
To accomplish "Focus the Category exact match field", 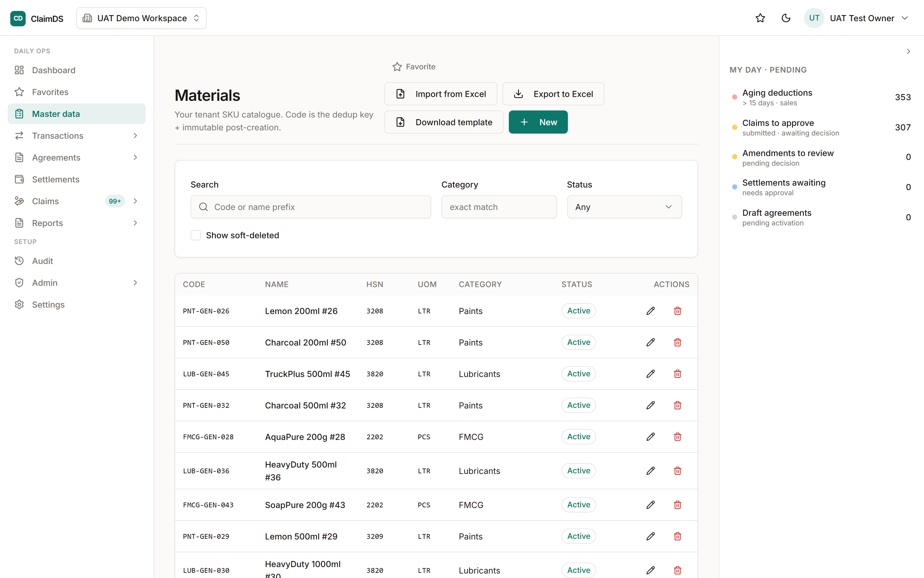I will 499,207.
